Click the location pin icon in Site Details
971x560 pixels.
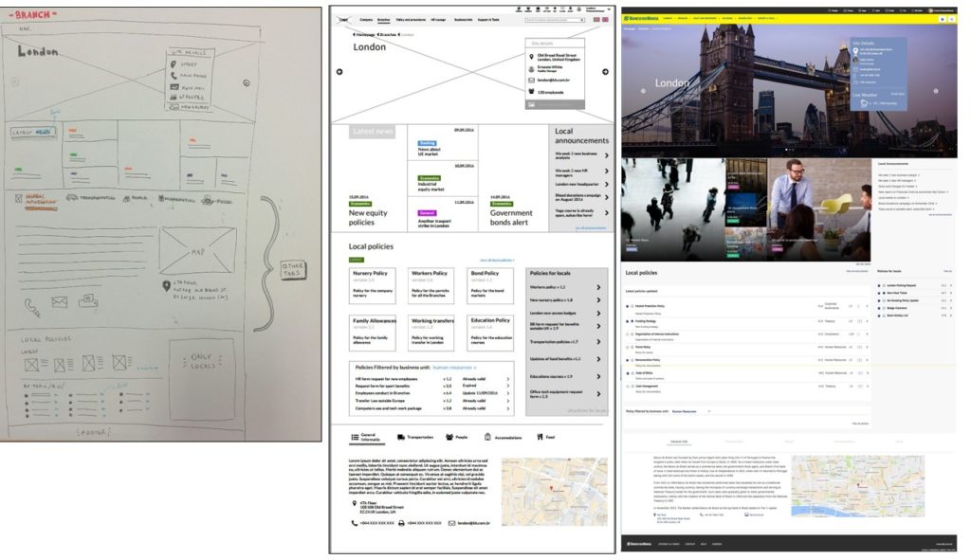click(531, 56)
